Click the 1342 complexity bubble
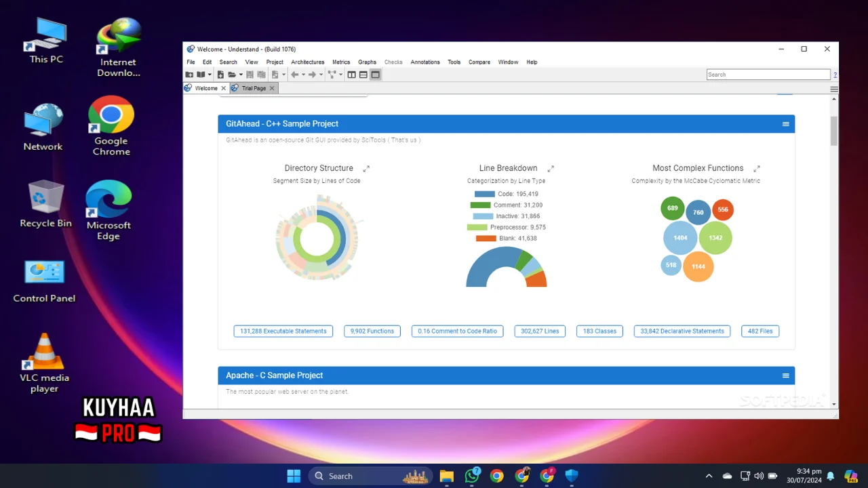Image resolution: width=868 pixels, height=488 pixels. point(715,238)
